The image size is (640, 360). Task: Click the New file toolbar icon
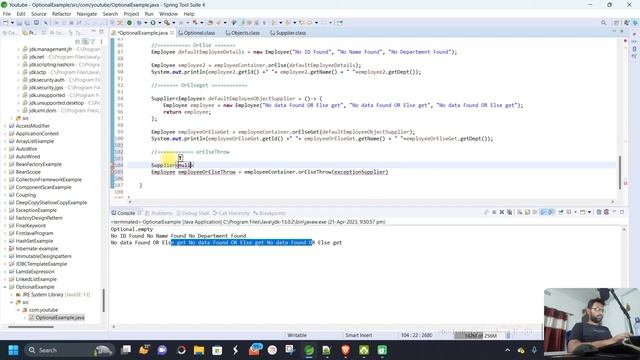(x=6, y=23)
